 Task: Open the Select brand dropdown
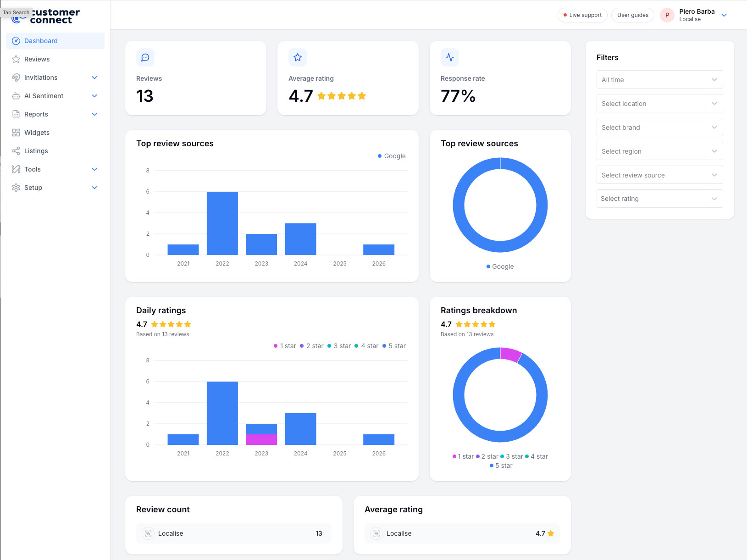pyautogui.click(x=660, y=127)
